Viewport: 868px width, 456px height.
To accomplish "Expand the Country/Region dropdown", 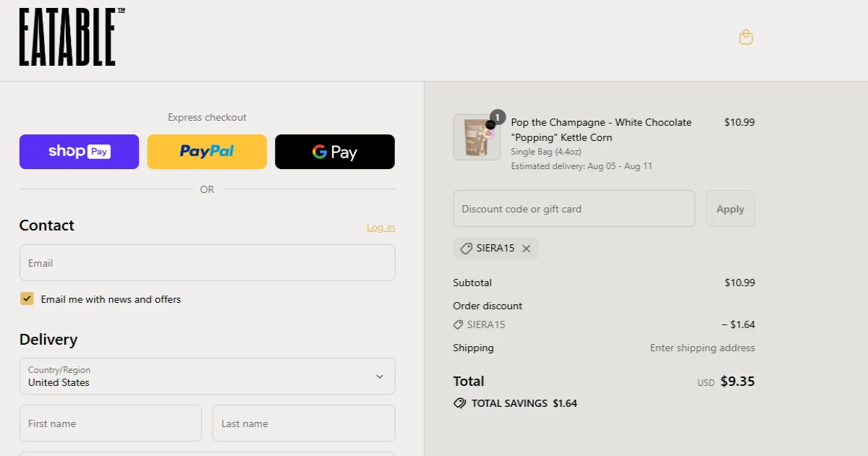I will pos(208,377).
